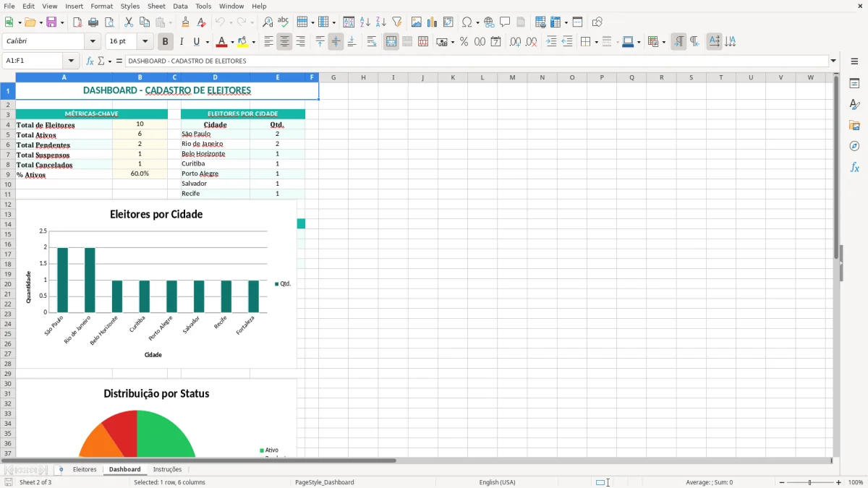This screenshot has height=488, width=868.
Task: Click the Export as PDF icon
Action: click(x=77, y=22)
